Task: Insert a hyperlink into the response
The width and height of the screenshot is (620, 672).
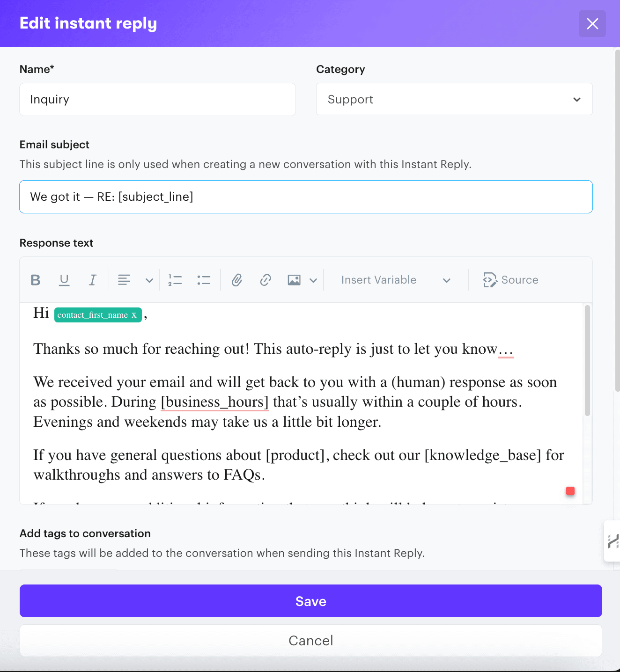Action: [x=265, y=279]
